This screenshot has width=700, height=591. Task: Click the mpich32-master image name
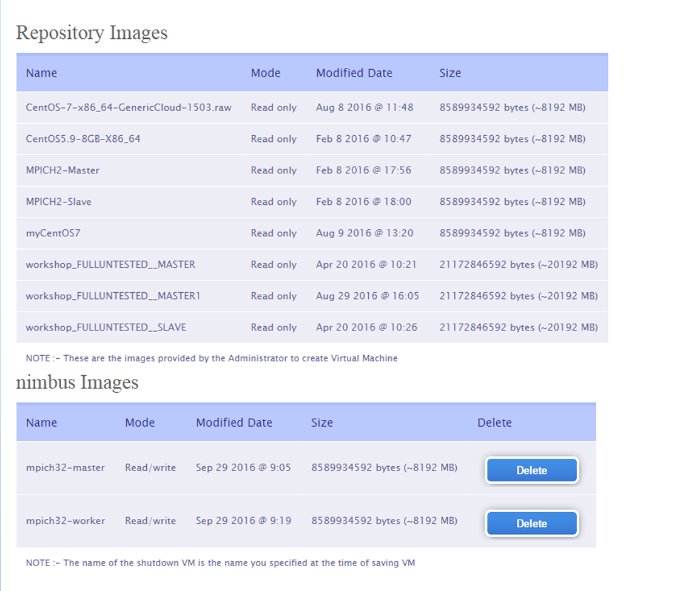65,468
